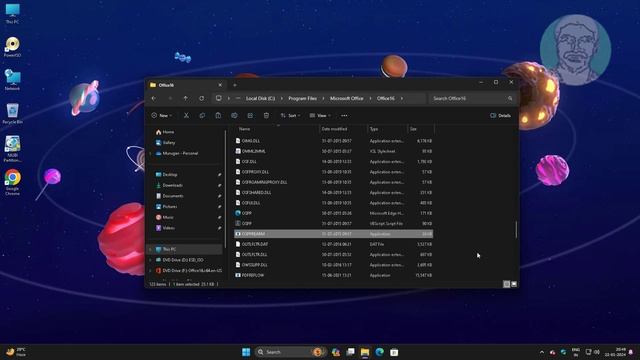Click Local Disk (C:) breadcrumb
This screenshot has width=640, height=360.
tap(260, 98)
